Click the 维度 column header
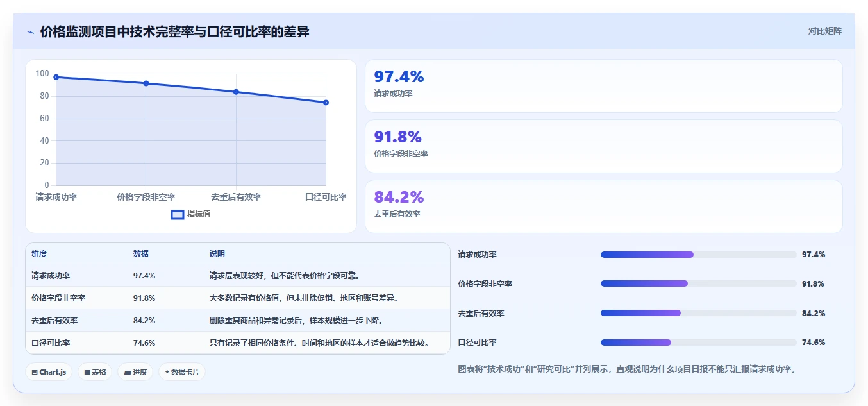The image size is (868, 406). pos(39,254)
